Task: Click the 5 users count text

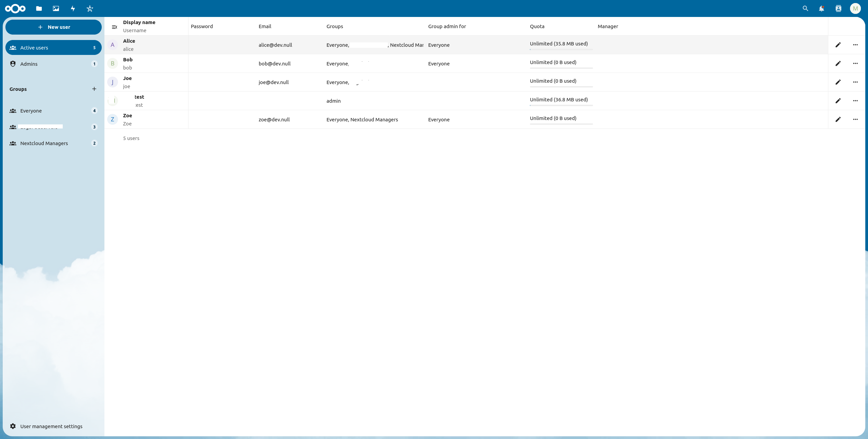Action: (x=131, y=138)
